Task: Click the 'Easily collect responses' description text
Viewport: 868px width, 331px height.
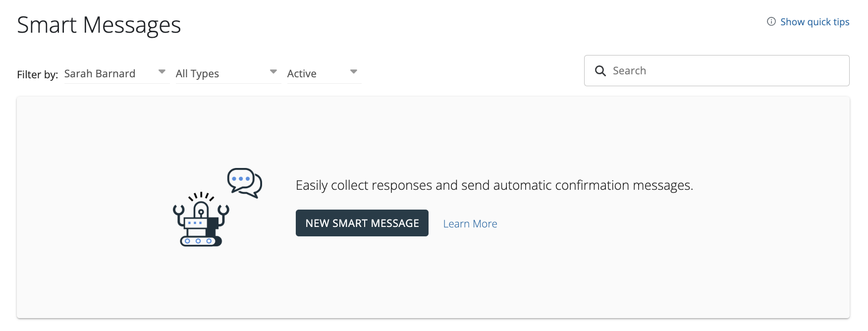Action: point(494,185)
